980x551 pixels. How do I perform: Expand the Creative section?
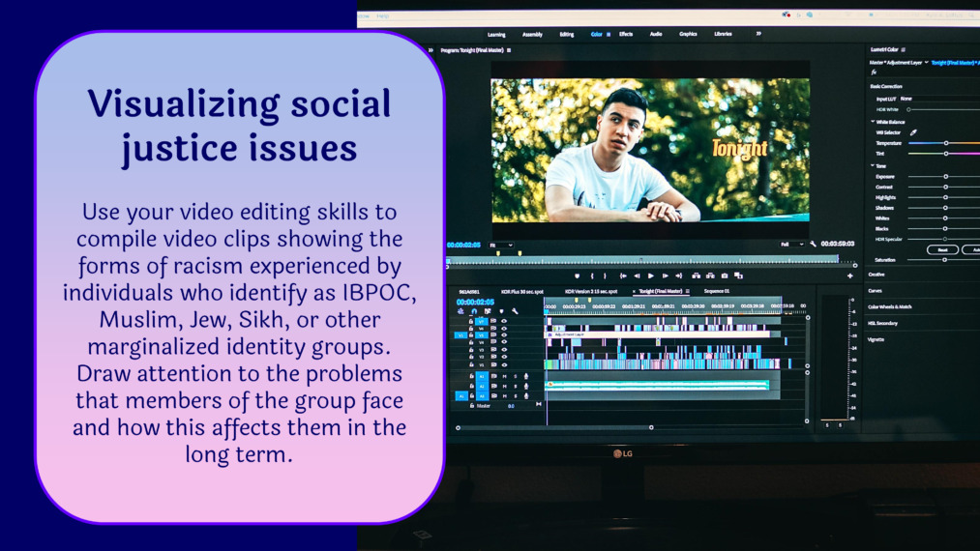[x=876, y=275]
